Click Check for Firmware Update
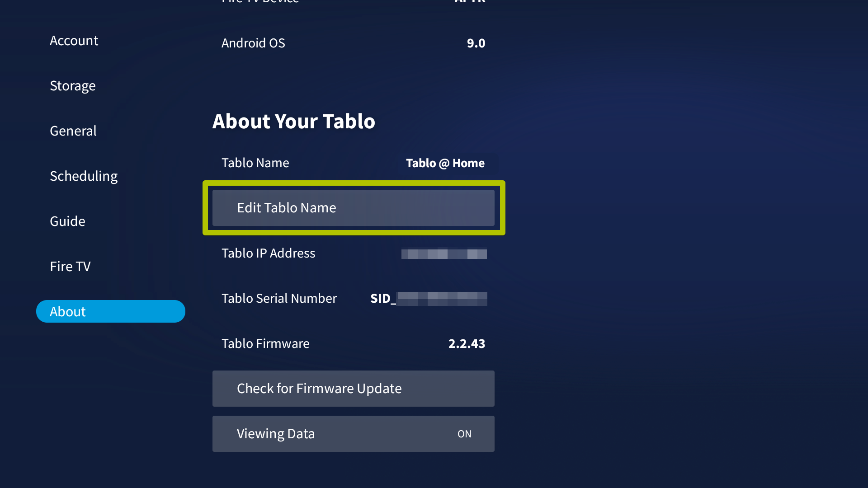868x488 pixels. pos(354,389)
